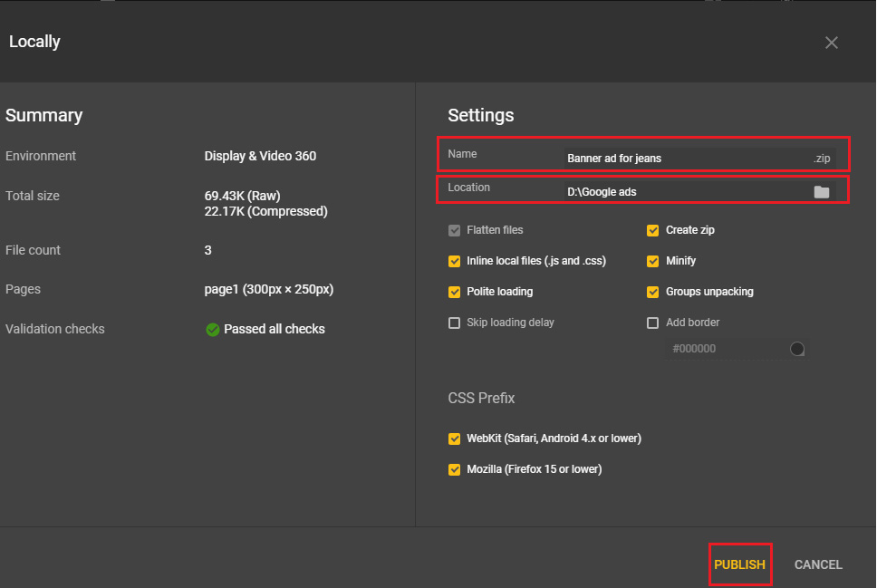The image size is (877, 588).
Task: Click the 'Validation checks' label
Action: [54, 329]
